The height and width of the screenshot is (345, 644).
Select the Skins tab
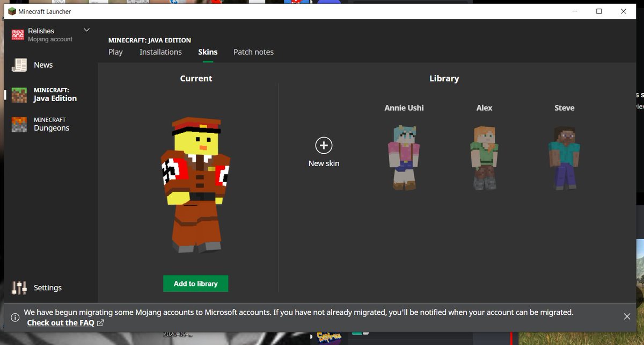(208, 52)
